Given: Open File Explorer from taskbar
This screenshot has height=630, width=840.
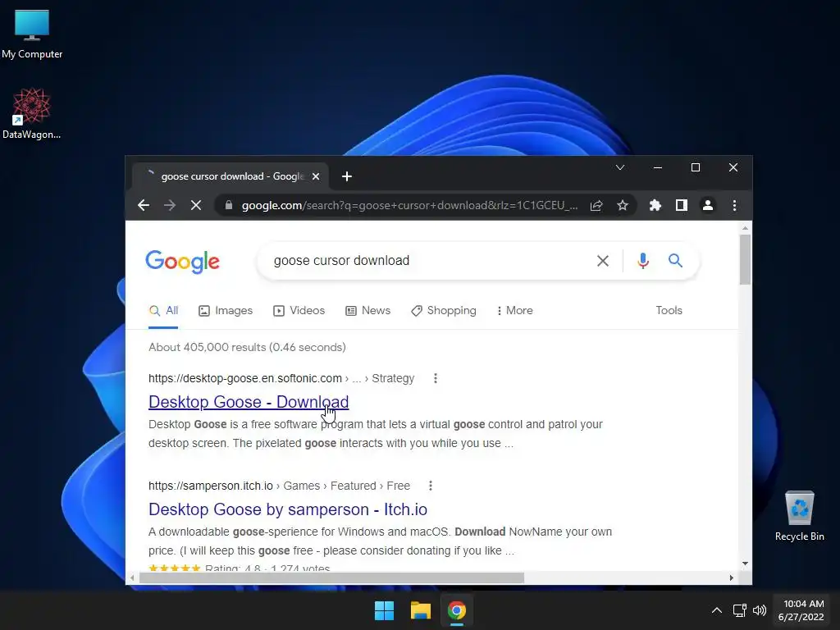Looking at the screenshot, I should tap(421, 610).
